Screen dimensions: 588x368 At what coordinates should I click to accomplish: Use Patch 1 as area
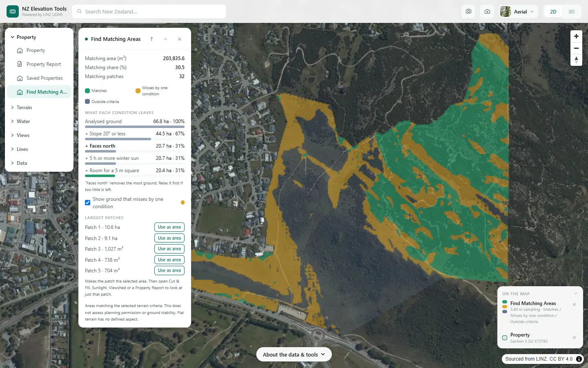[x=169, y=227]
